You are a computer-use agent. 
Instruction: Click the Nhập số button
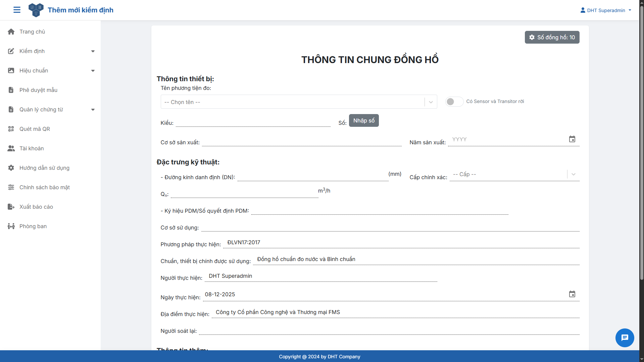[364, 121]
